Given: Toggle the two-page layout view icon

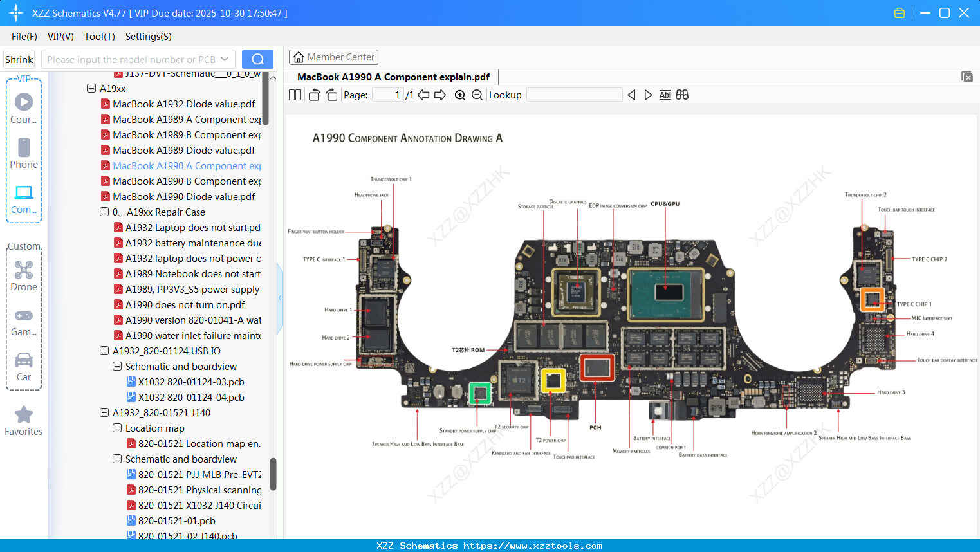Looking at the screenshot, I should pyautogui.click(x=295, y=95).
